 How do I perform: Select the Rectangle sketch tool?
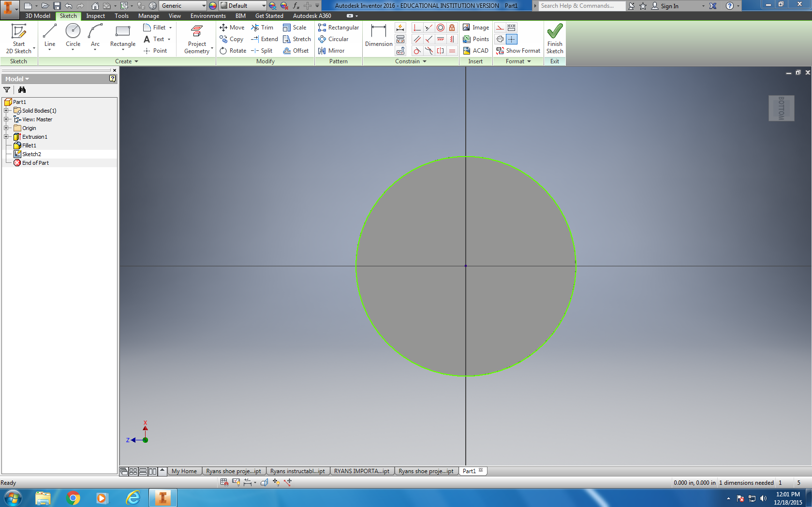point(123,37)
